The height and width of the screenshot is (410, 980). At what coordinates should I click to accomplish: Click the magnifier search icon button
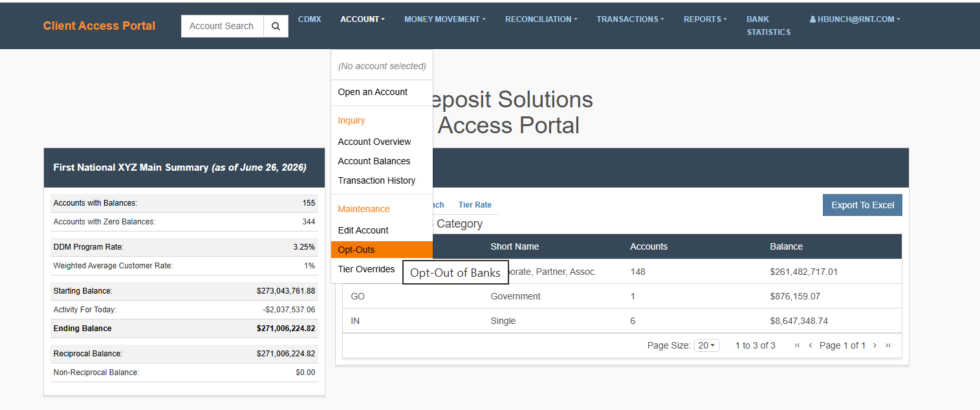[x=276, y=26]
